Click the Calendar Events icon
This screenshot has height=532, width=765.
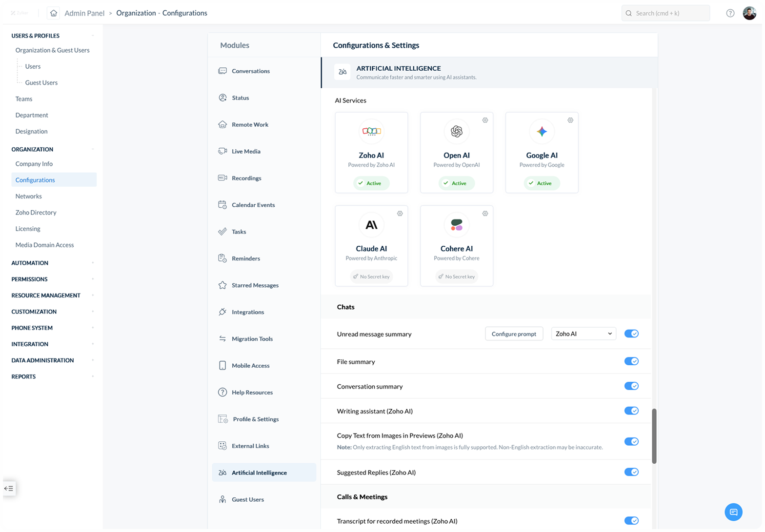pos(222,205)
